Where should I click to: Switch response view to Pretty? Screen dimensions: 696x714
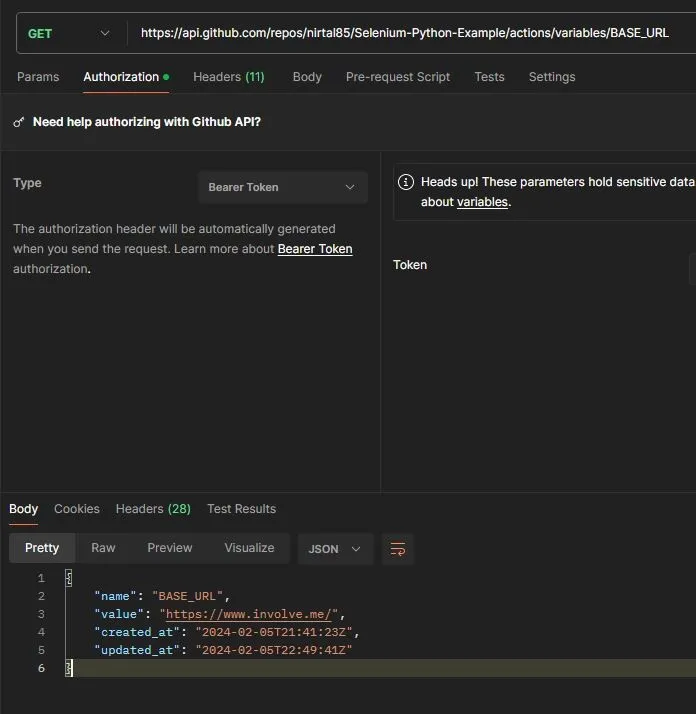click(42, 548)
